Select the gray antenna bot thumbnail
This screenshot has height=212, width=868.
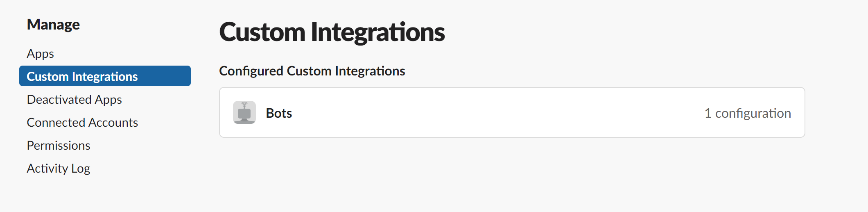pyautogui.click(x=244, y=112)
